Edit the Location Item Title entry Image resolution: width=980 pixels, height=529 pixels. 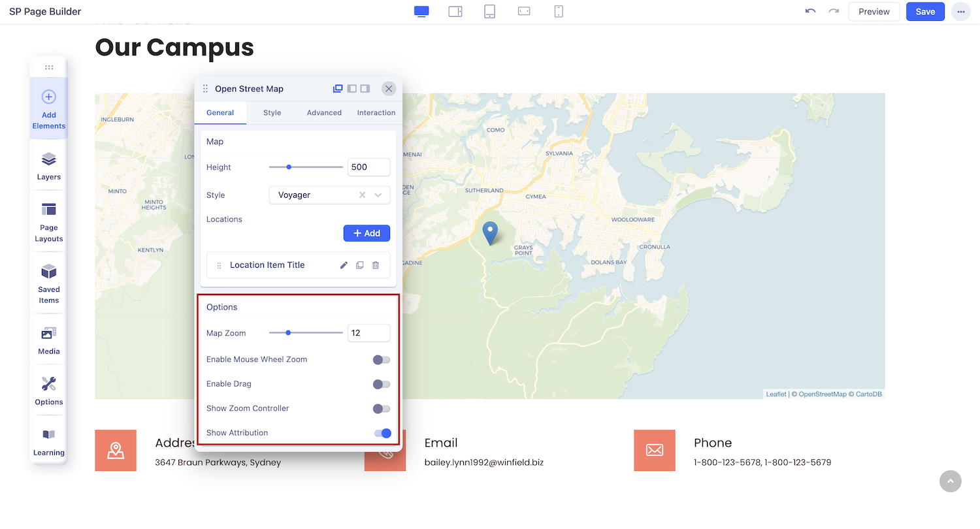tap(344, 265)
